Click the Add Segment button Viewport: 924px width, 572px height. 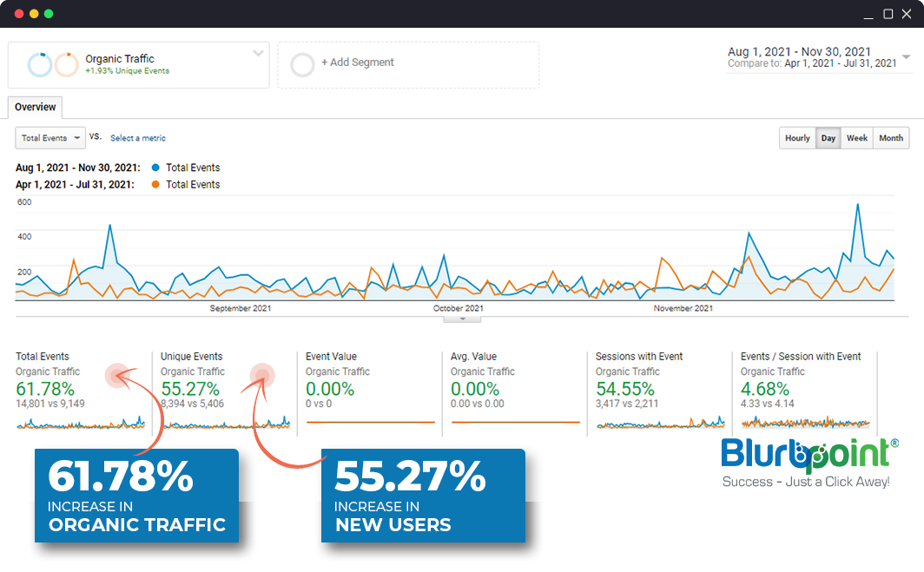(357, 62)
